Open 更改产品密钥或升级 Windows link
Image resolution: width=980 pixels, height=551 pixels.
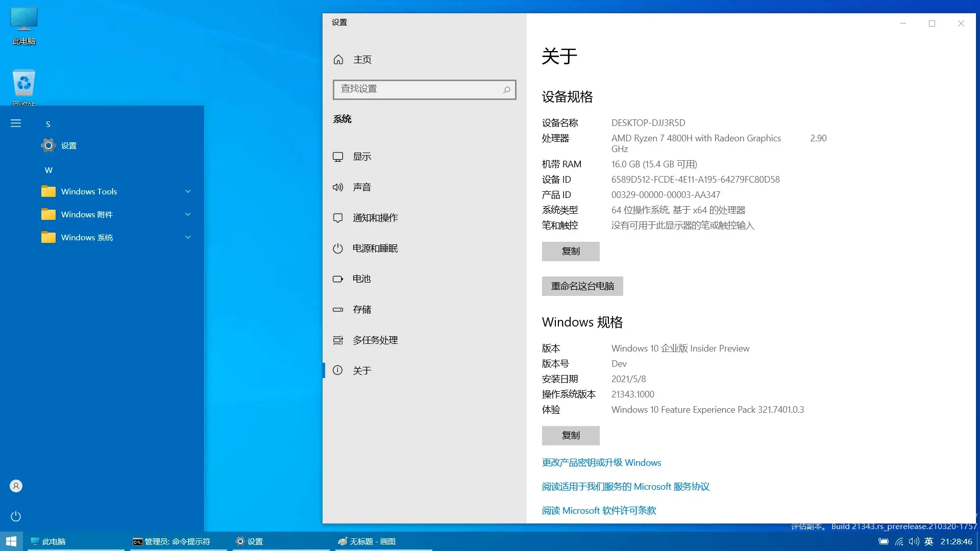601,463
